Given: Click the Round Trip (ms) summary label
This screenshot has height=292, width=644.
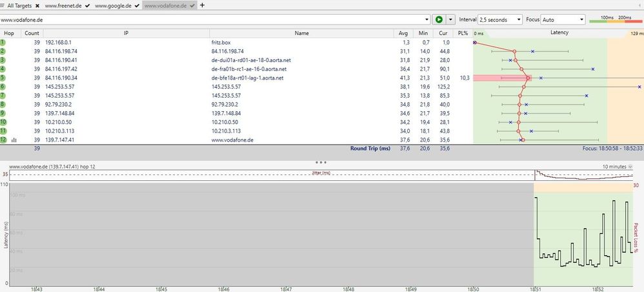Looking at the screenshot, I should (x=370, y=148).
